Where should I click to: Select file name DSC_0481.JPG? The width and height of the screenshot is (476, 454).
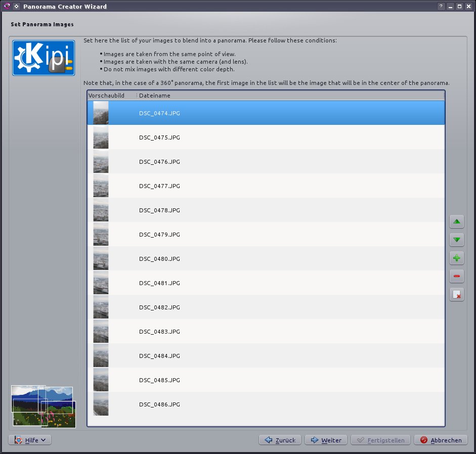click(x=159, y=283)
